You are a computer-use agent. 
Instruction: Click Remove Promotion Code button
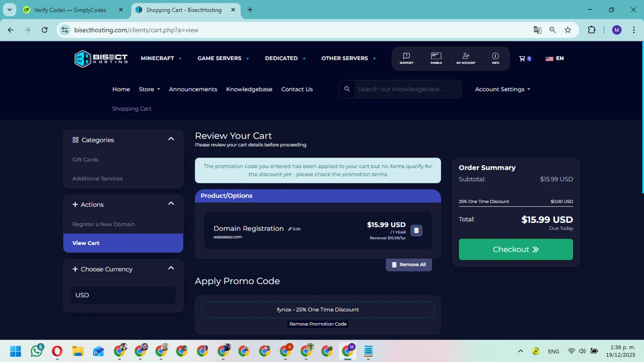(x=318, y=324)
